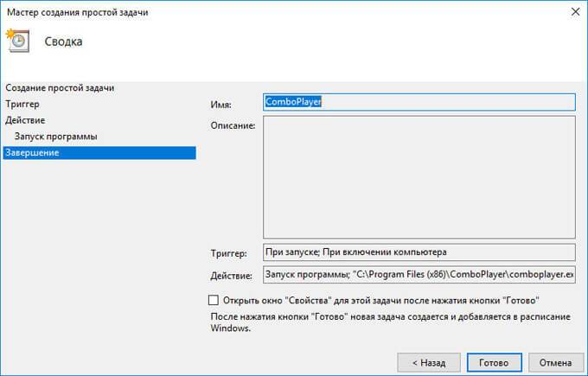Viewport: 588px width, 376px height.
Task: Open the 'Действие' step in sidebar
Action: click(x=25, y=120)
